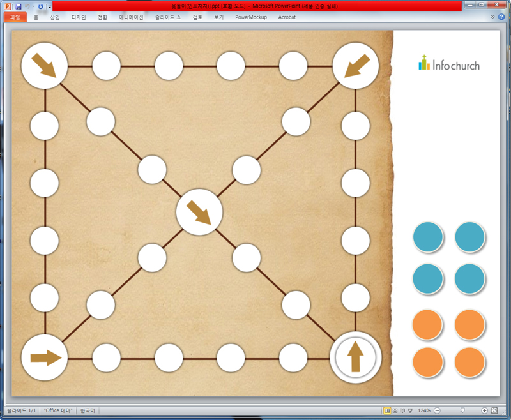511x420 pixels.
Task: Click the 한국어 language button in status bar
Action: tap(86, 410)
